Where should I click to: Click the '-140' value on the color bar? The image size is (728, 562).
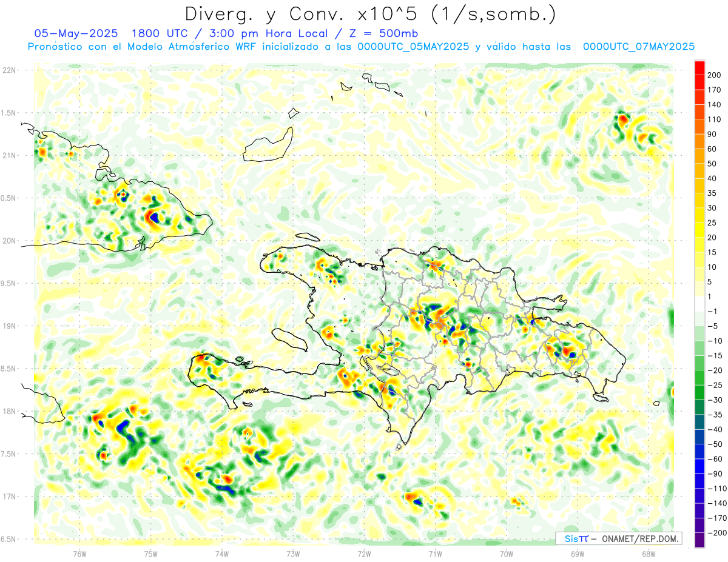[718, 503]
